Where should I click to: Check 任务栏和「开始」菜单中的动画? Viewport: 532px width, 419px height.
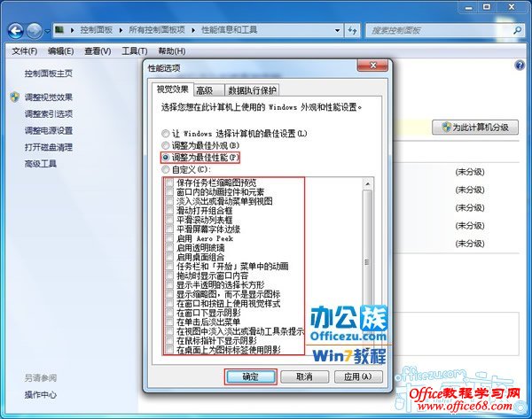(x=169, y=266)
